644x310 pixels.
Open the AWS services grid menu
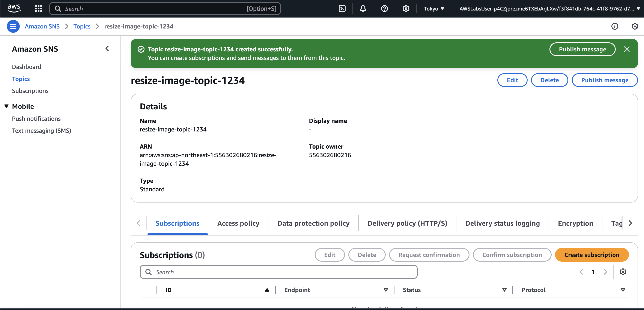[x=39, y=9]
